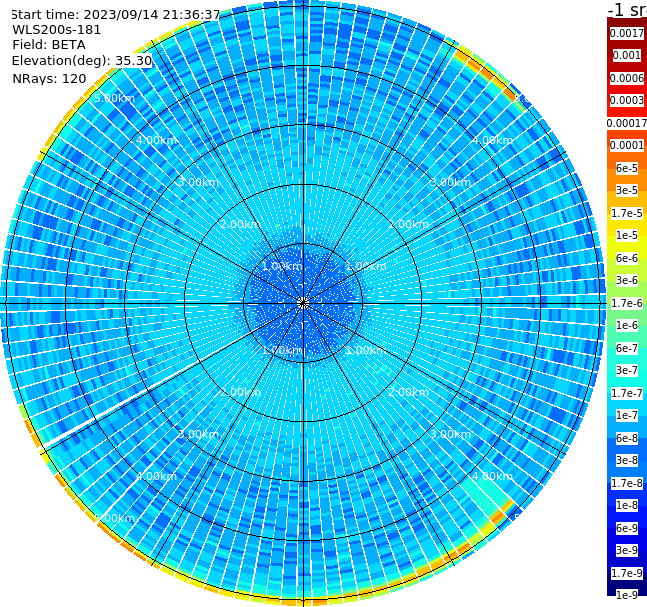Viewport: 647px width, 607px height.
Task: Click the 2.00km ring label in lower-right quadrant
Action: point(408,392)
